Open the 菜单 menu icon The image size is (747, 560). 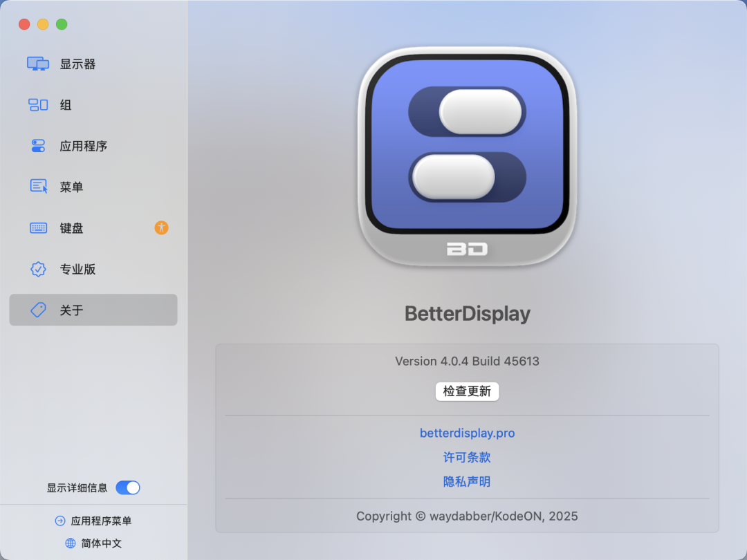point(39,186)
